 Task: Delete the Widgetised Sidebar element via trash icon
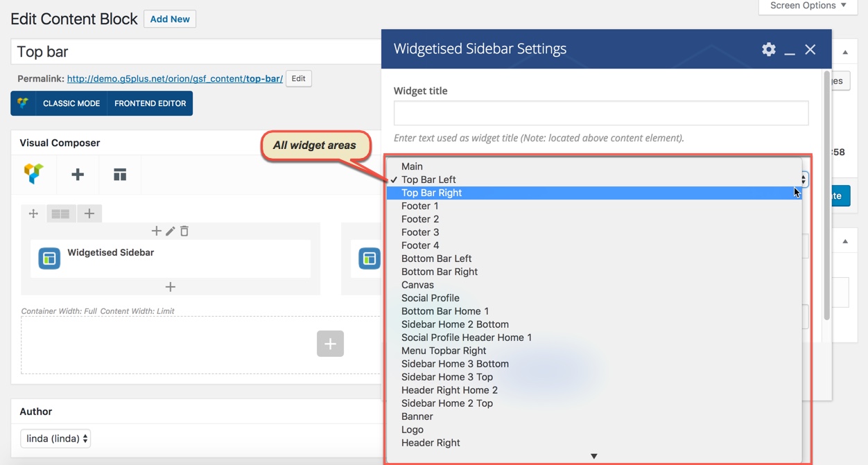184,231
